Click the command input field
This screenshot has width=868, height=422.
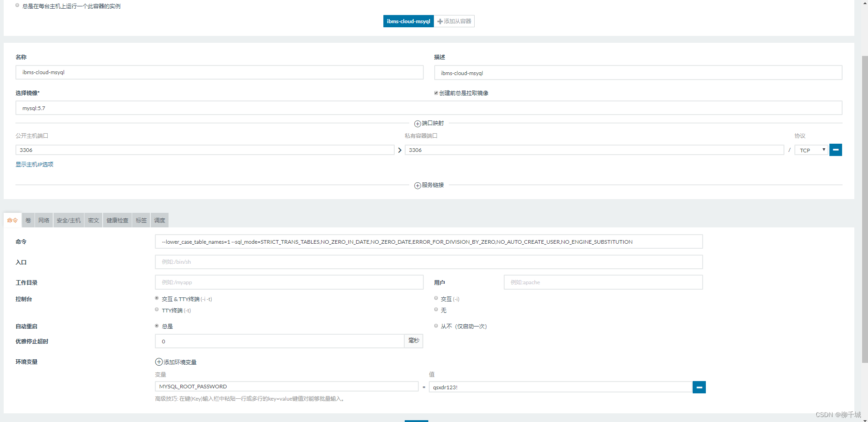coord(429,241)
